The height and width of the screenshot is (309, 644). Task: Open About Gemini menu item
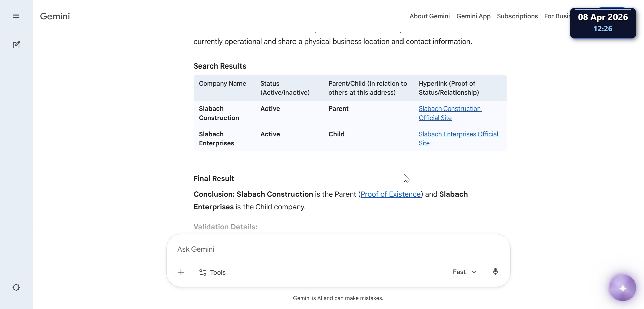click(429, 16)
